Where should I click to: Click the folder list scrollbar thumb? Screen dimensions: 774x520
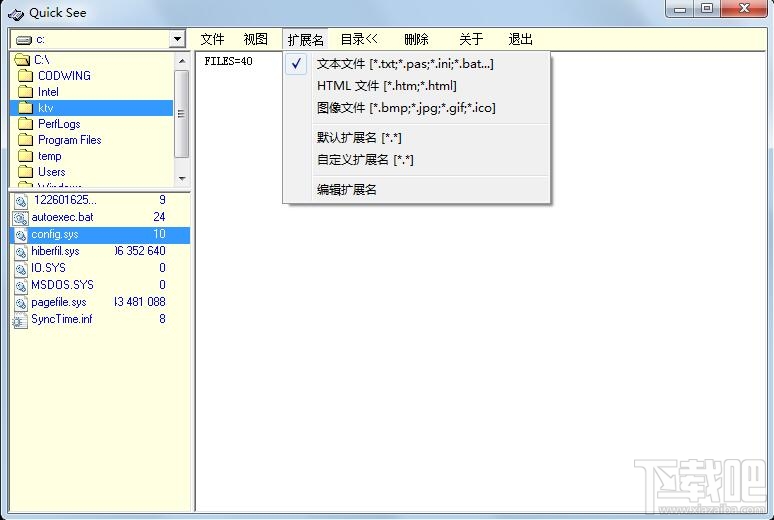pos(182,114)
